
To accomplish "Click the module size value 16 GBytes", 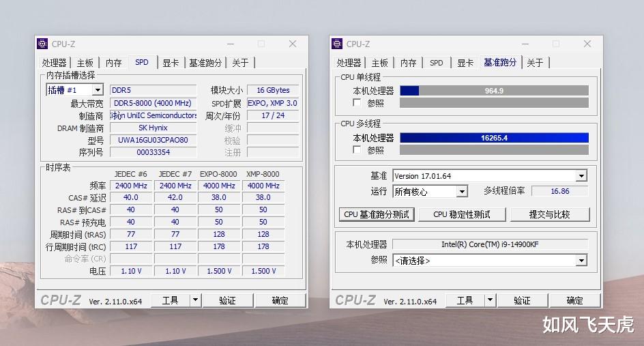I will pyautogui.click(x=273, y=90).
